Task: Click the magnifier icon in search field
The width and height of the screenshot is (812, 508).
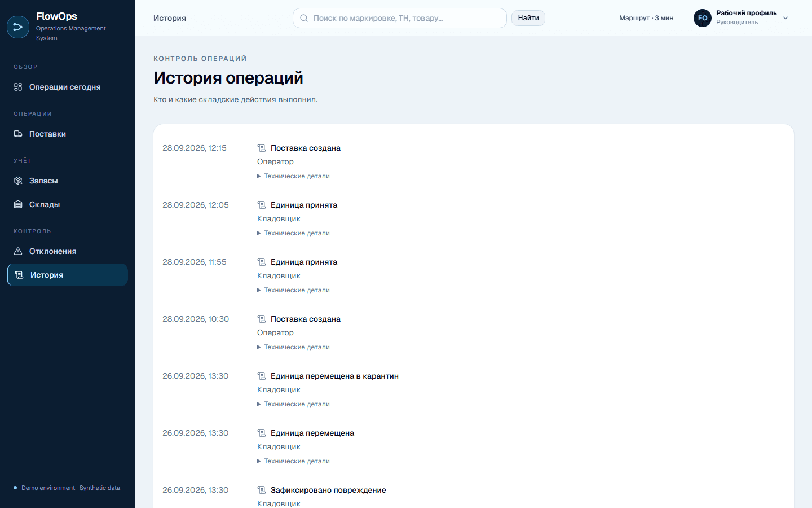Action: tap(304, 18)
